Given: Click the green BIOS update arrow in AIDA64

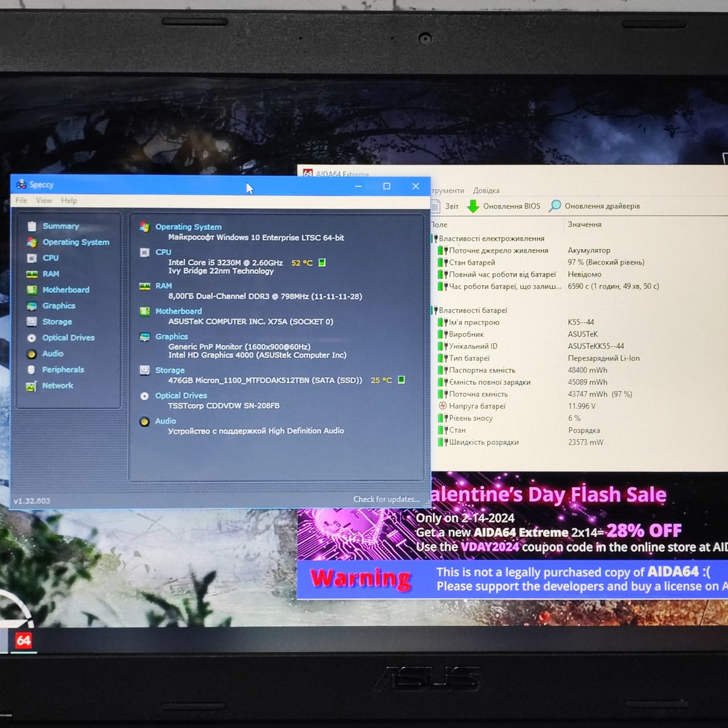Looking at the screenshot, I should pyautogui.click(x=473, y=206).
